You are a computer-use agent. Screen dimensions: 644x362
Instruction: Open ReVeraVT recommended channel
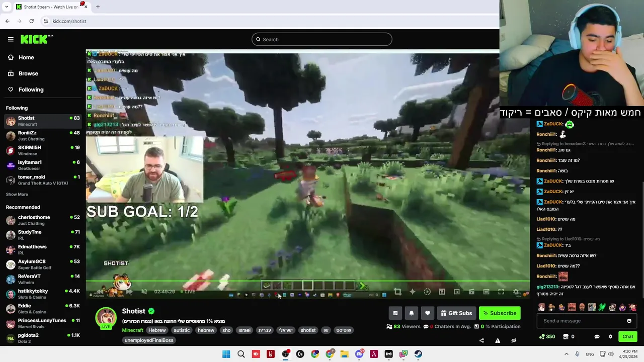point(43,279)
